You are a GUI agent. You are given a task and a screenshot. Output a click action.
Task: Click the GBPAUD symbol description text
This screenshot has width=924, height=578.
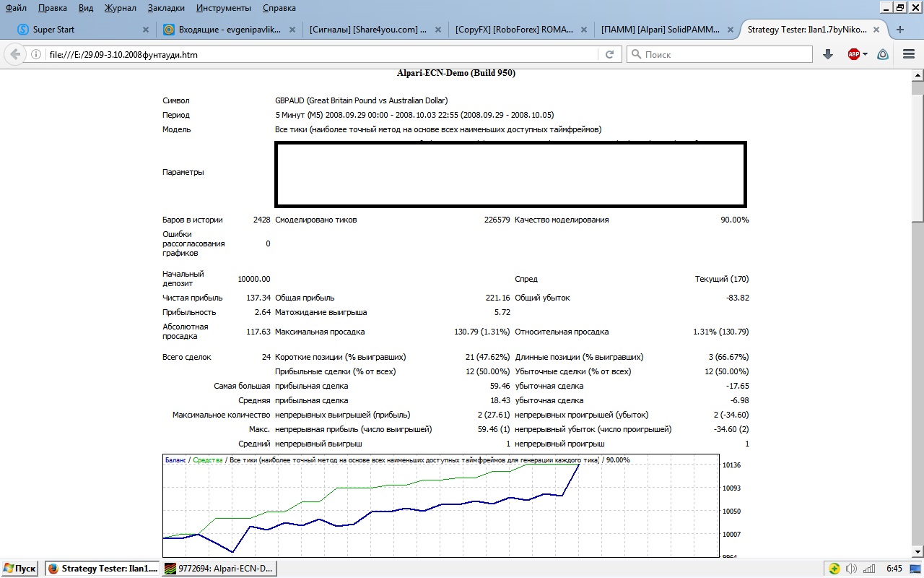click(361, 100)
